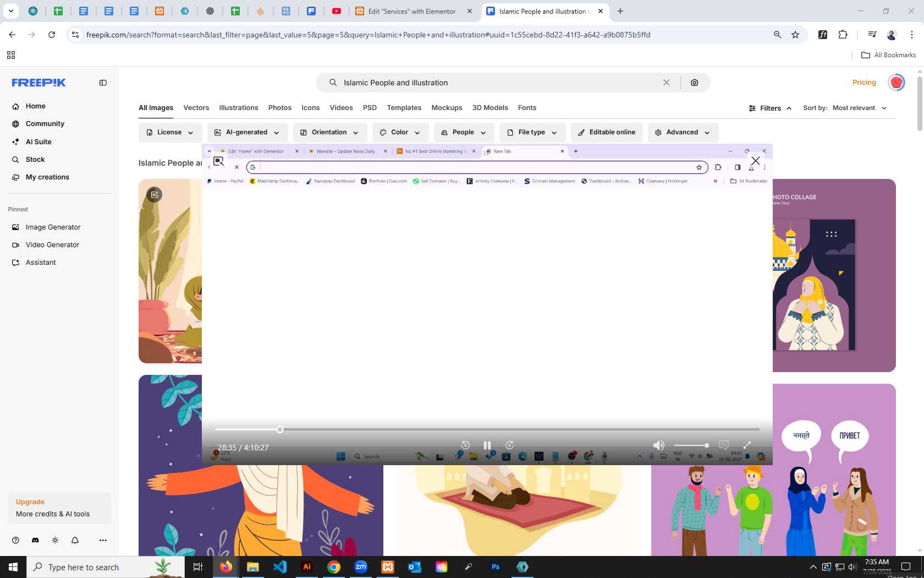The width and height of the screenshot is (924, 578).
Task: Open the photo collage woman in hijab thumbnail
Action: point(834,275)
